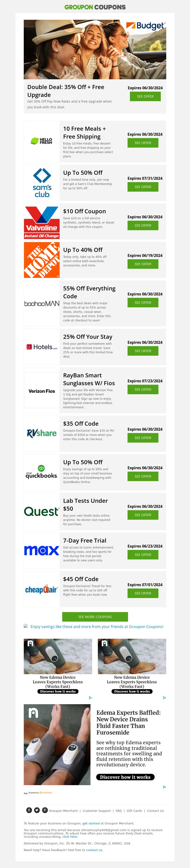Open the Groupon Facebook page icon

click(x=29, y=810)
